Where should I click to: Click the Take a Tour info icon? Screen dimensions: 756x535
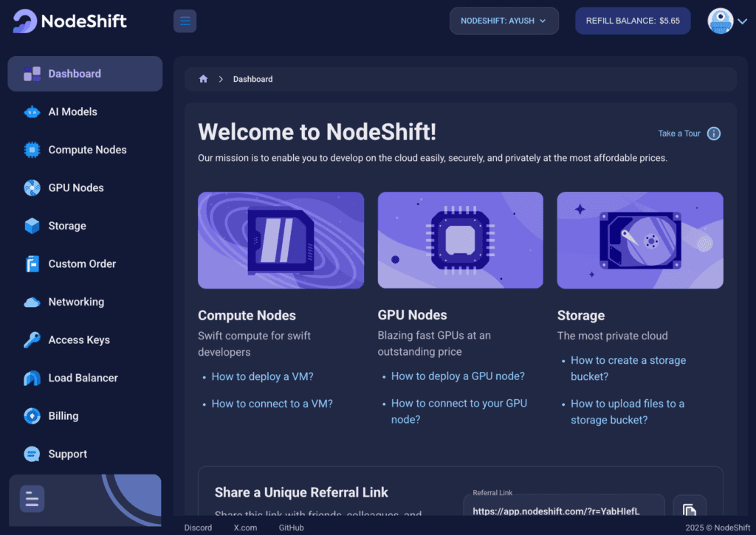[714, 134]
